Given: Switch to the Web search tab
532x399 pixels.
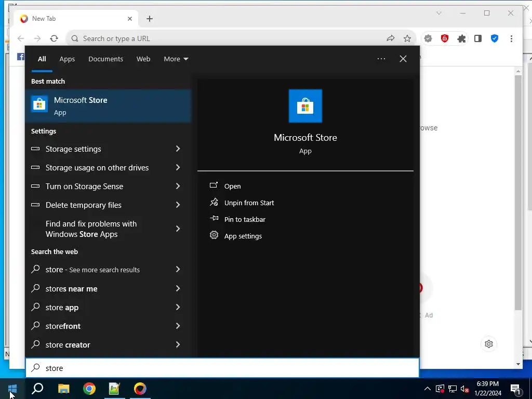Looking at the screenshot, I should [x=143, y=59].
